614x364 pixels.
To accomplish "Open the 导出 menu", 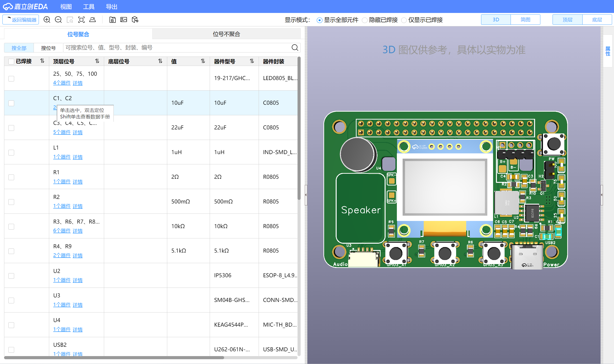I will 112,7.
